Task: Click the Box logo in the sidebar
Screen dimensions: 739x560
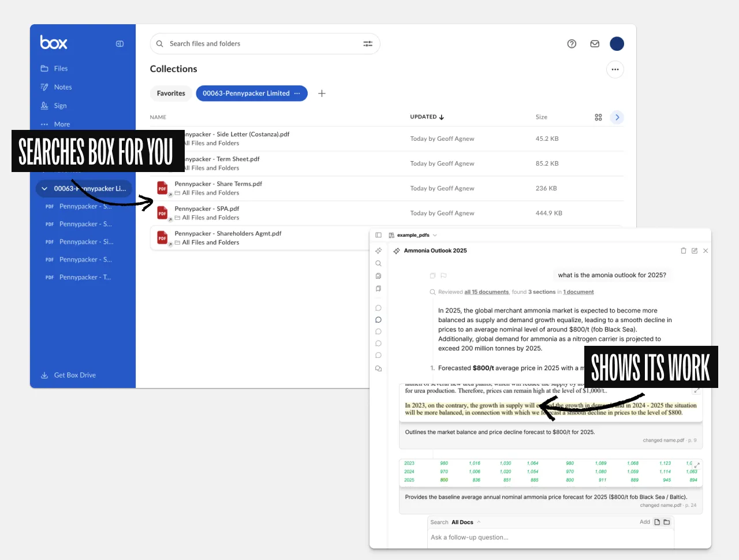Action: [54, 43]
